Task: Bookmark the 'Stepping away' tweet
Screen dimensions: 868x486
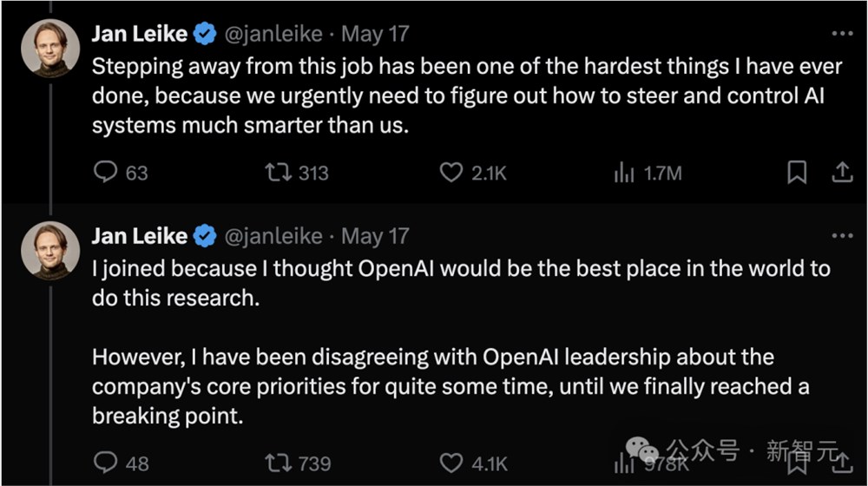Action: pyautogui.click(x=796, y=173)
